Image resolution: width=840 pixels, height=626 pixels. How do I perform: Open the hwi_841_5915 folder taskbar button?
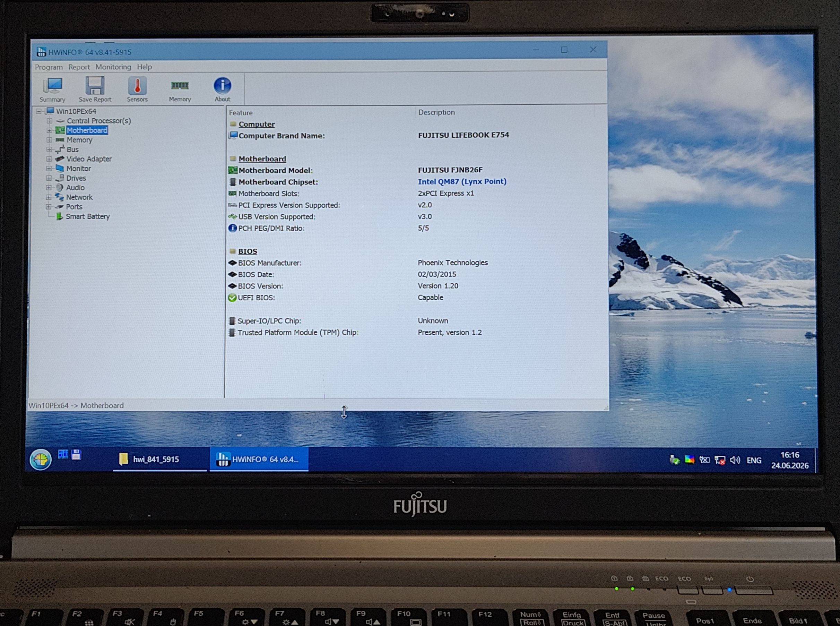160,460
